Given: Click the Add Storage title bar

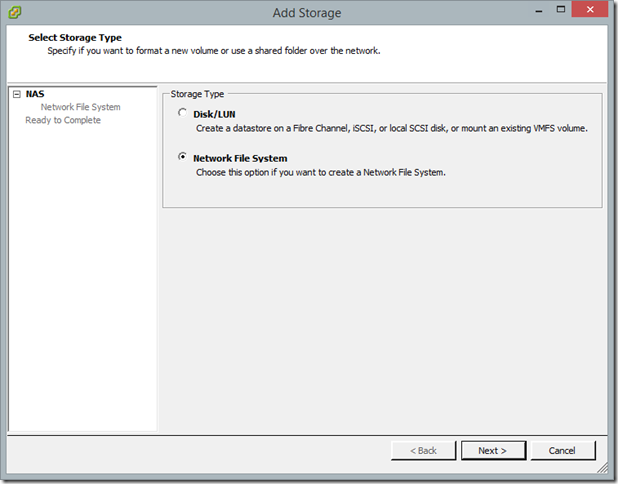Looking at the screenshot, I should click(x=307, y=13).
